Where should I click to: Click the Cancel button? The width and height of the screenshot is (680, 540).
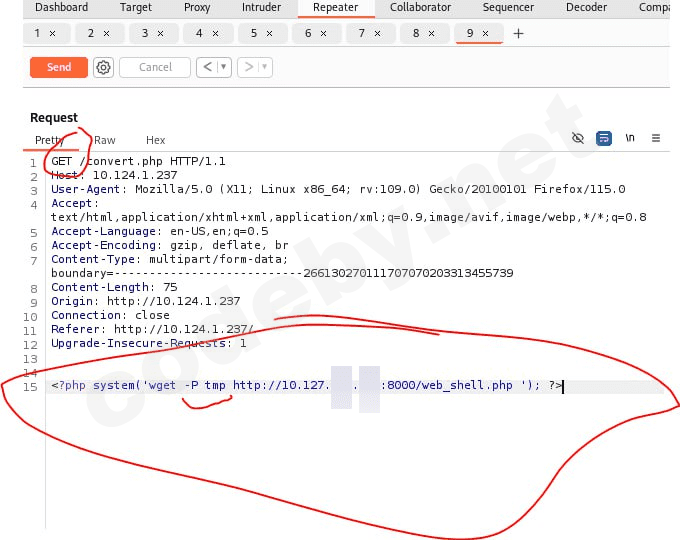click(155, 67)
